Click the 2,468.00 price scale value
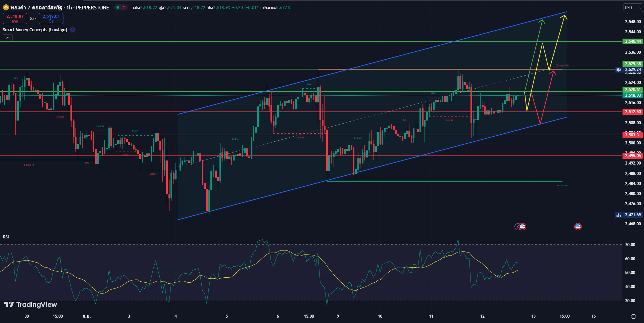Viewport: 644px width, 323px height. coord(633,224)
